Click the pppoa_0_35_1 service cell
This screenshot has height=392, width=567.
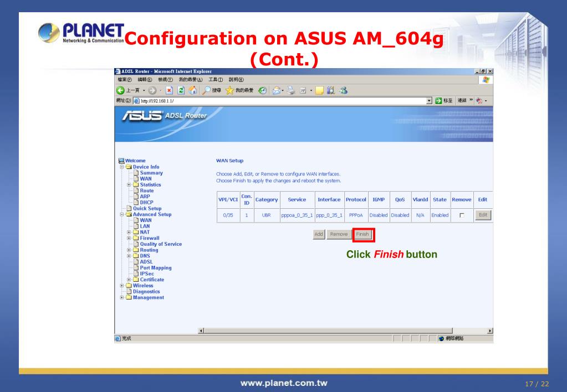[297, 215]
